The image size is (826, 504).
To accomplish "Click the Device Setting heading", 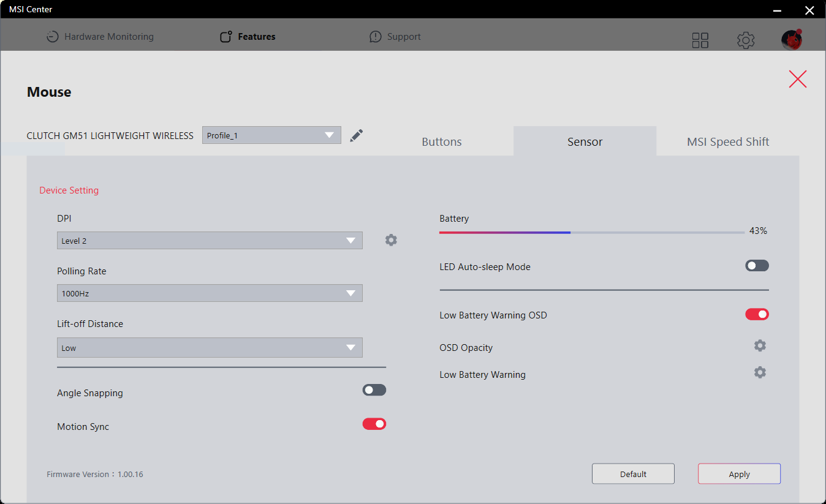I will click(69, 190).
